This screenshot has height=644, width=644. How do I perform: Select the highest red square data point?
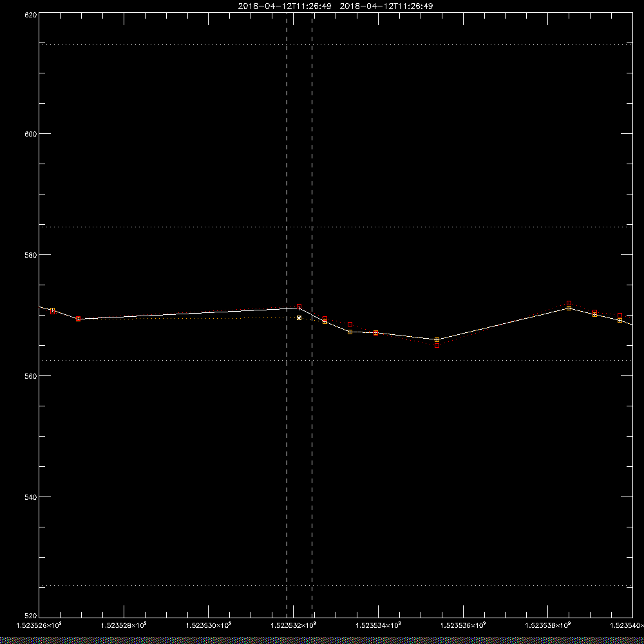tap(569, 303)
